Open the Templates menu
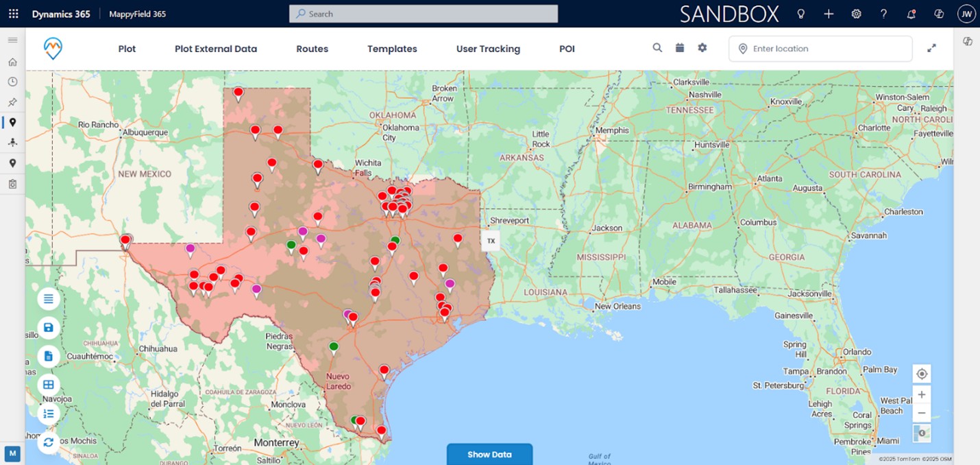Screen dimensions: 980x465 click(392, 49)
